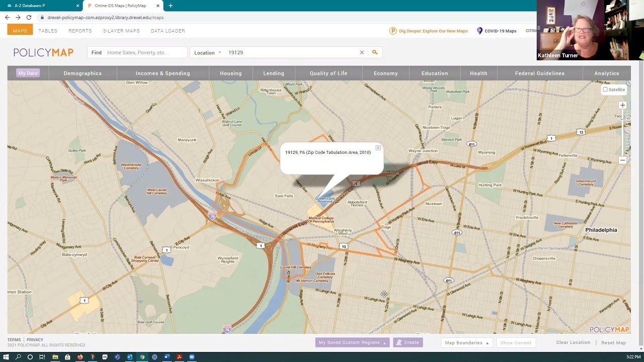The height and width of the screenshot is (362, 644).
Task: Open Microsoft Store from taskbar
Action: click(67, 357)
